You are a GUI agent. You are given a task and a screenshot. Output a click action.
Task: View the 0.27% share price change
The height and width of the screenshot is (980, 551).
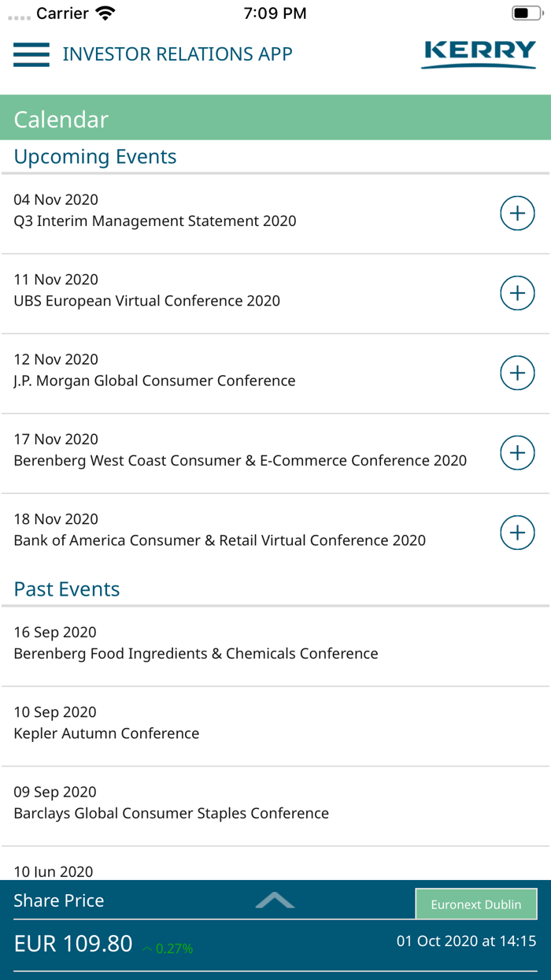point(166,948)
